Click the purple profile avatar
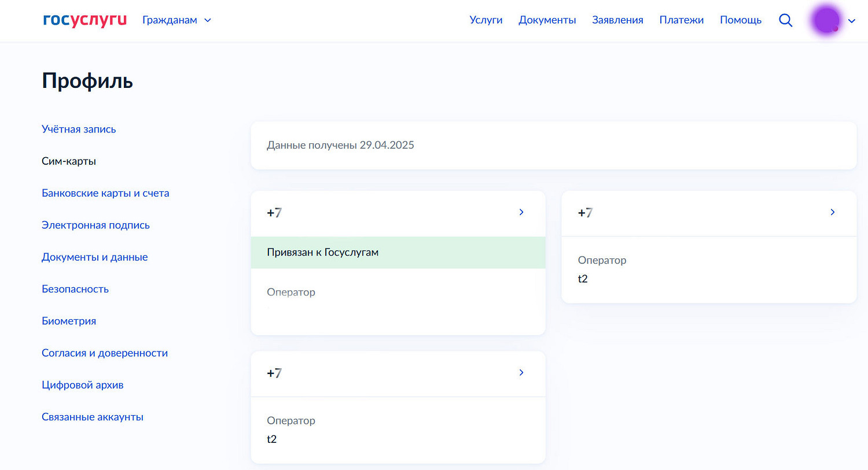The height and width of the screenshot is (470, 868). point(826,20)
